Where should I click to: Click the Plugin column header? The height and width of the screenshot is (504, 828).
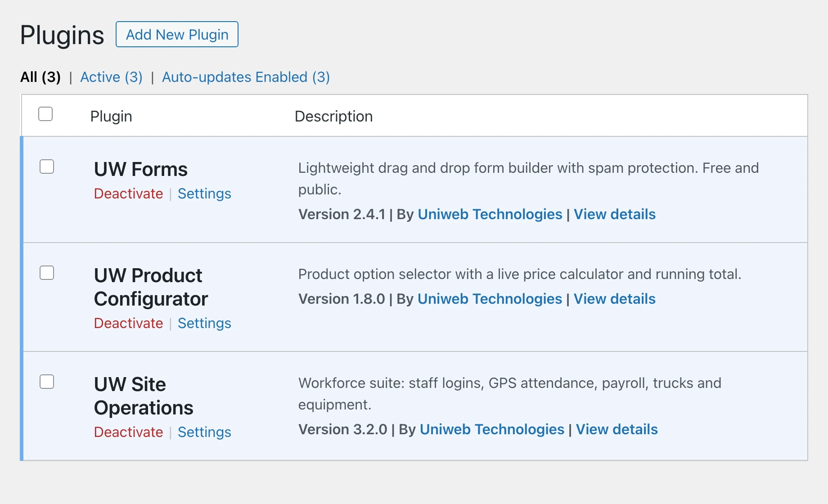111,116
